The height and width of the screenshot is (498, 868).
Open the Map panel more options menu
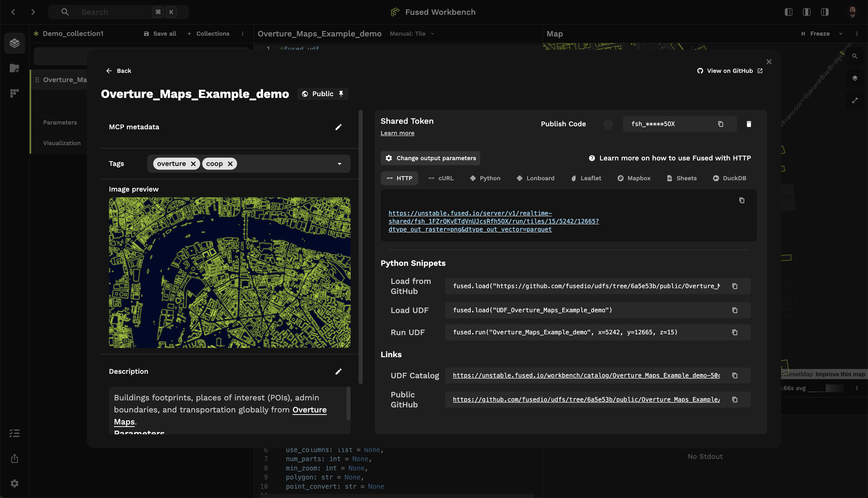(857, 34)
